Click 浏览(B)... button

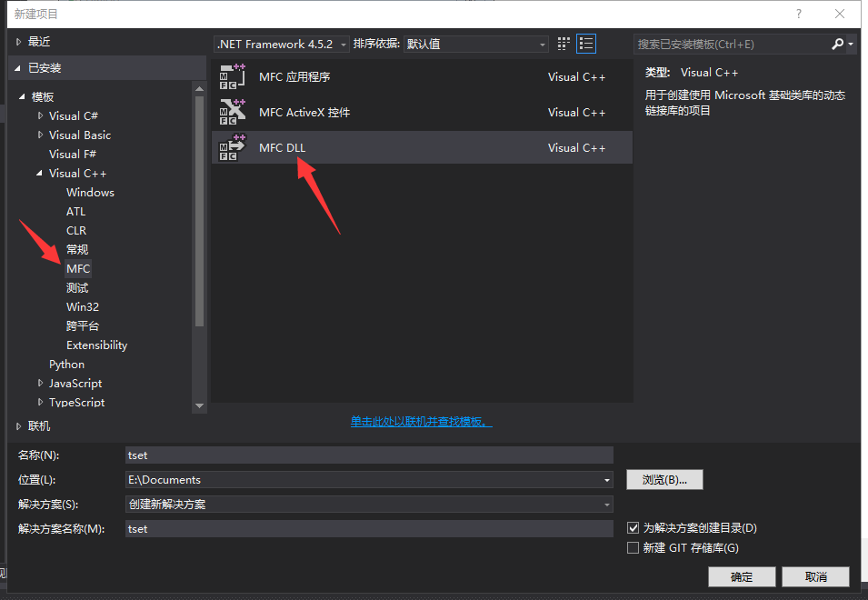(664, 480)
